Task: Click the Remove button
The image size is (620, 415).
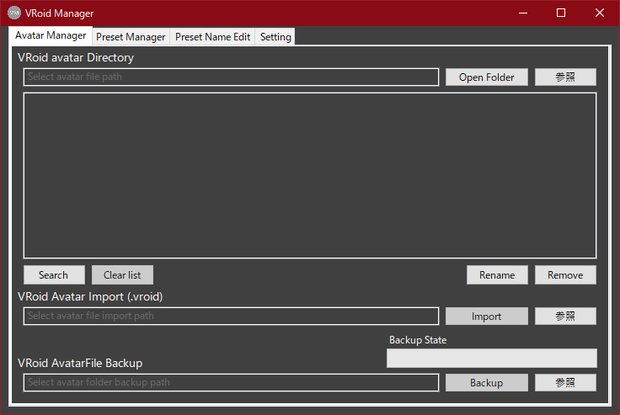Action: coord(565,275)
